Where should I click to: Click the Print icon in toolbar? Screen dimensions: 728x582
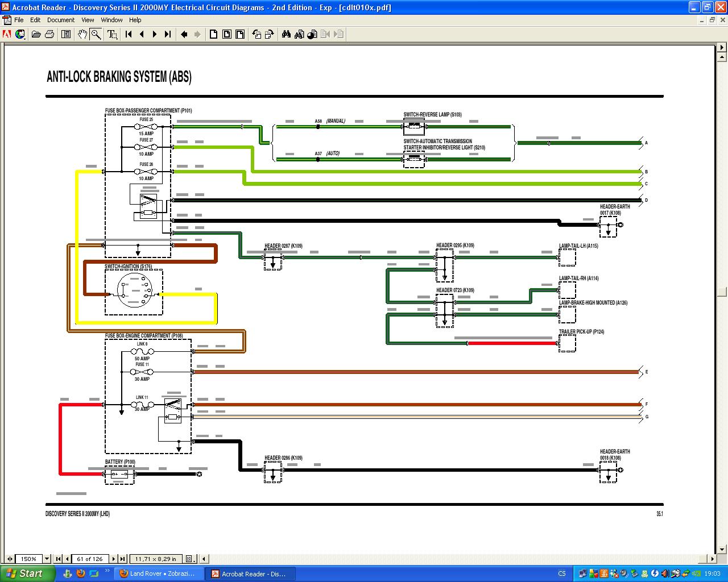tap(49, 34)
